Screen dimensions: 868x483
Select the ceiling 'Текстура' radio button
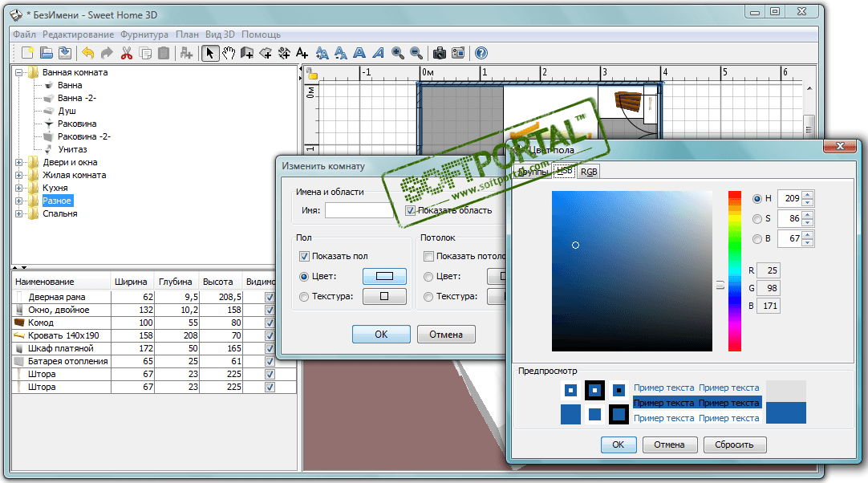tap(428, 297)
